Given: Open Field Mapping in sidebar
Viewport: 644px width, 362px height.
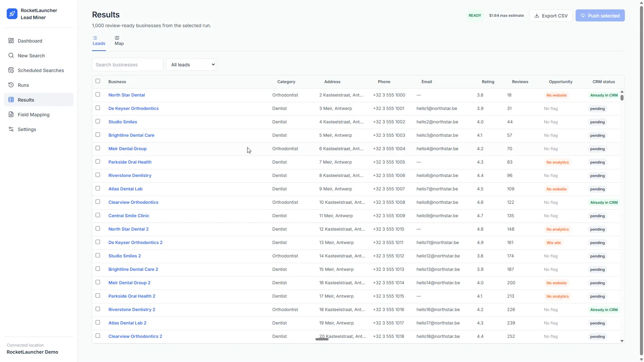Looking at the screenshot, I should 39,114.
